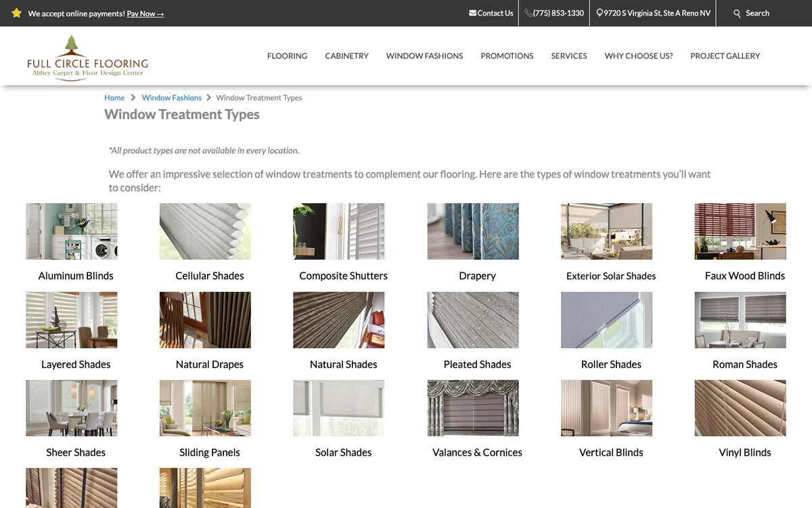This screenshot has width=812, height=508.
Task: Open the Sheer Shades thumbnail image
Action: click(x=72, y=408)
